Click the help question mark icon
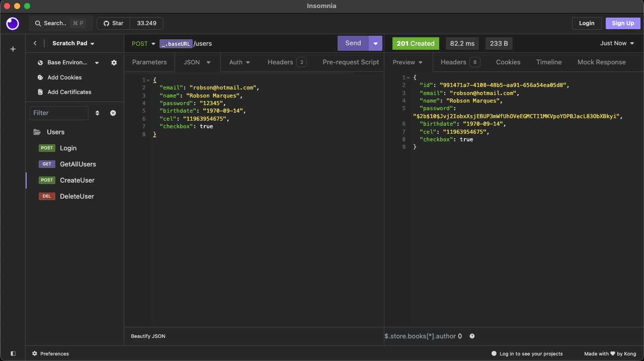Screen dimensions: 644x361 [x=472, y=336]
